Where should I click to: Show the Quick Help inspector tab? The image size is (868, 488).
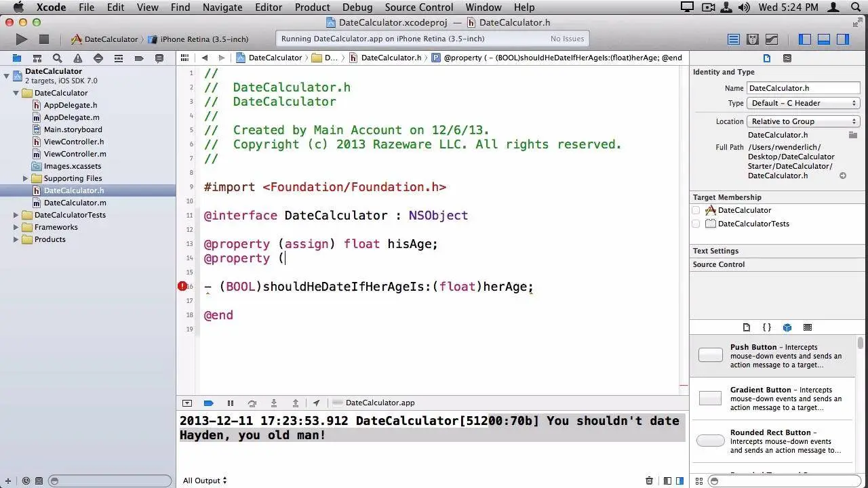click(787, 58)
